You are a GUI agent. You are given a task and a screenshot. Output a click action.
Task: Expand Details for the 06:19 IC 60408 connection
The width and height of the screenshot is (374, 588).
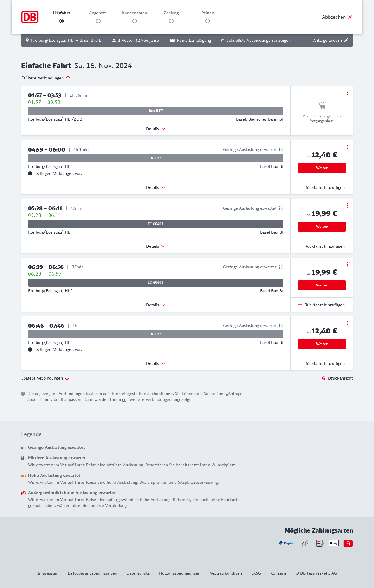tap(156, 305)
